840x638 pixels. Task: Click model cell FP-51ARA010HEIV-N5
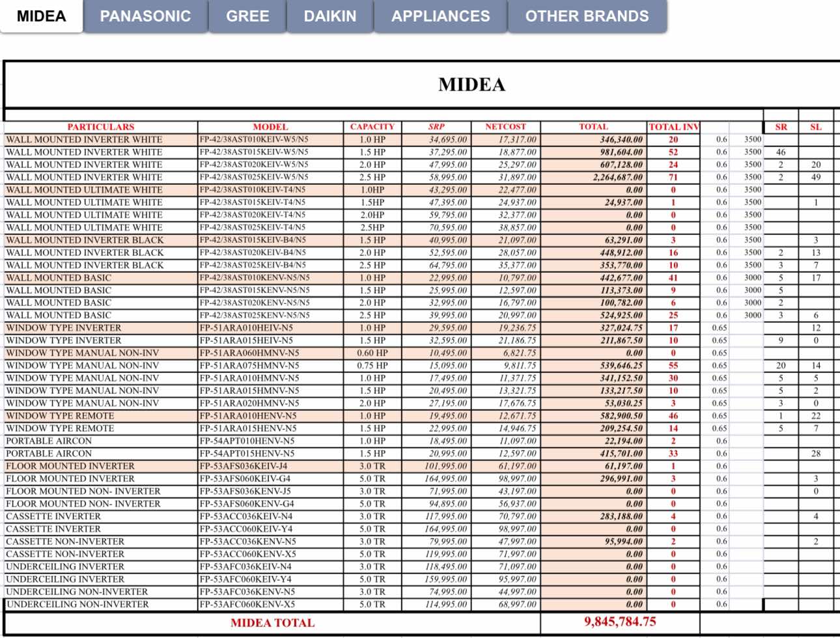tap(270, 327)
